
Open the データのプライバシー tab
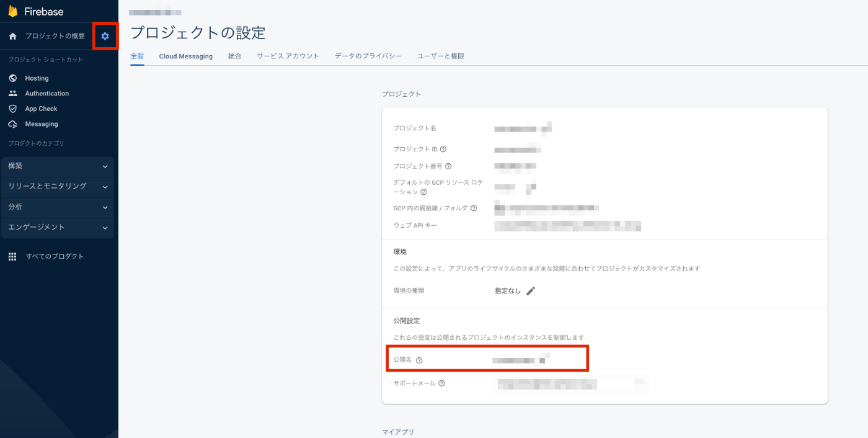[368, 56]
